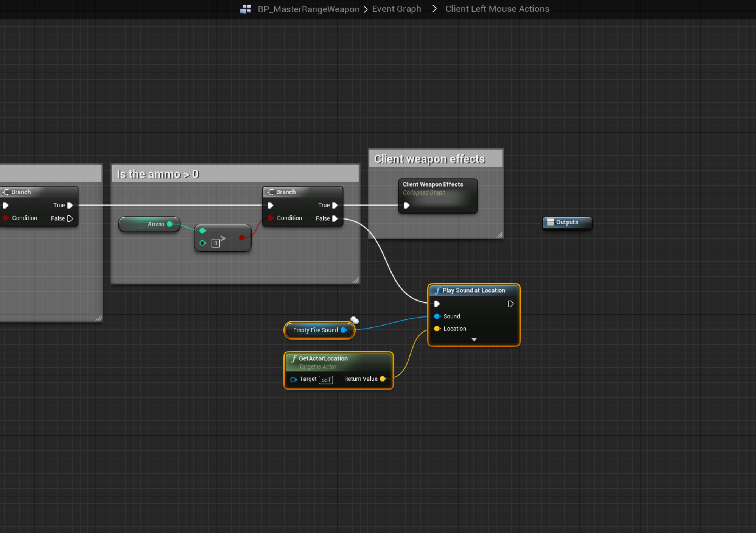Click resize handle of ammo comment box

point(356,280)
